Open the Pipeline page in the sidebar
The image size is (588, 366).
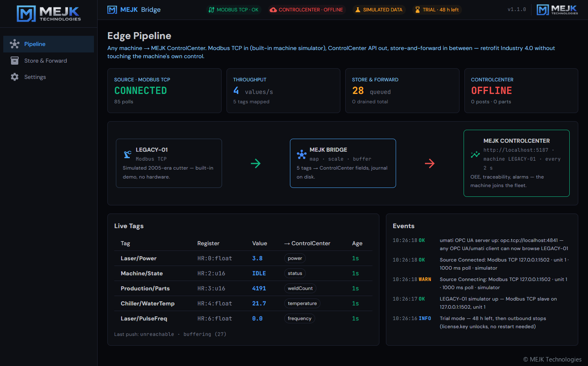[49, 44]
